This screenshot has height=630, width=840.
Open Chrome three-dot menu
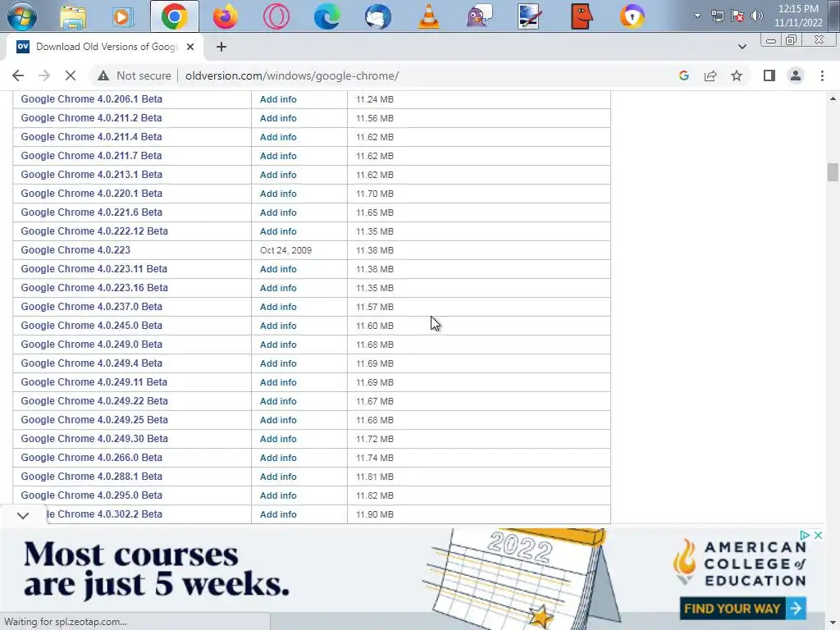coord(822,75)
